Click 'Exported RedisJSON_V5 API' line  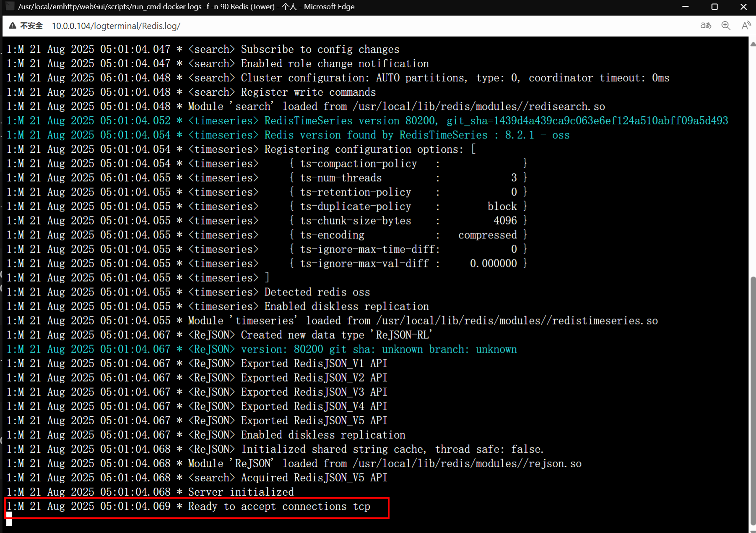(197, 421)
